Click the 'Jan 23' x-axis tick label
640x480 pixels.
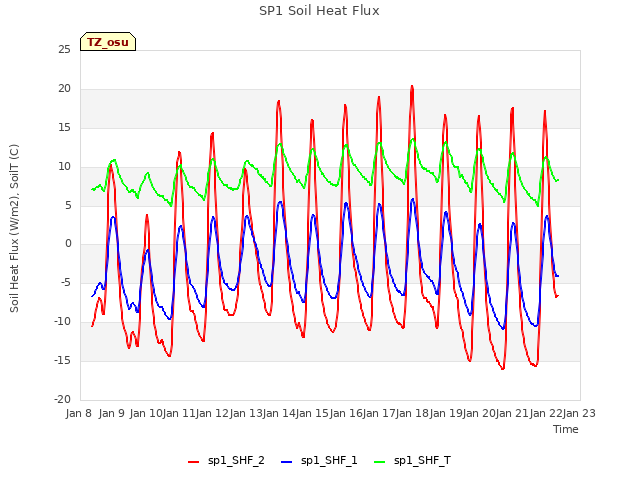pyautogui.click(x=579, y=413)
